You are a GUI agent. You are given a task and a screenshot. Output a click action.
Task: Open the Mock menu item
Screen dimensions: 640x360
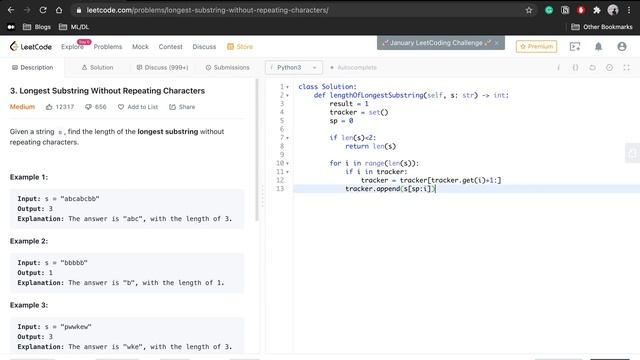coord(140,47)
